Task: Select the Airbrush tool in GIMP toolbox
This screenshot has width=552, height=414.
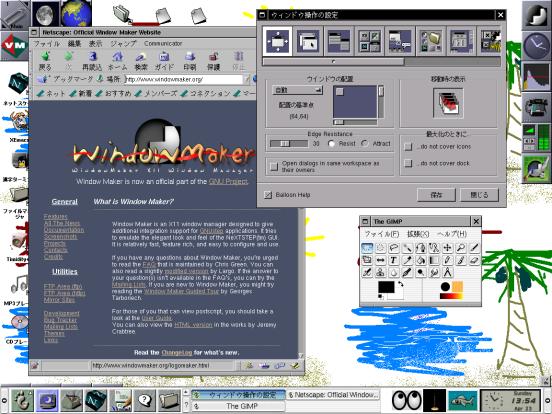Action: [367, 272]
